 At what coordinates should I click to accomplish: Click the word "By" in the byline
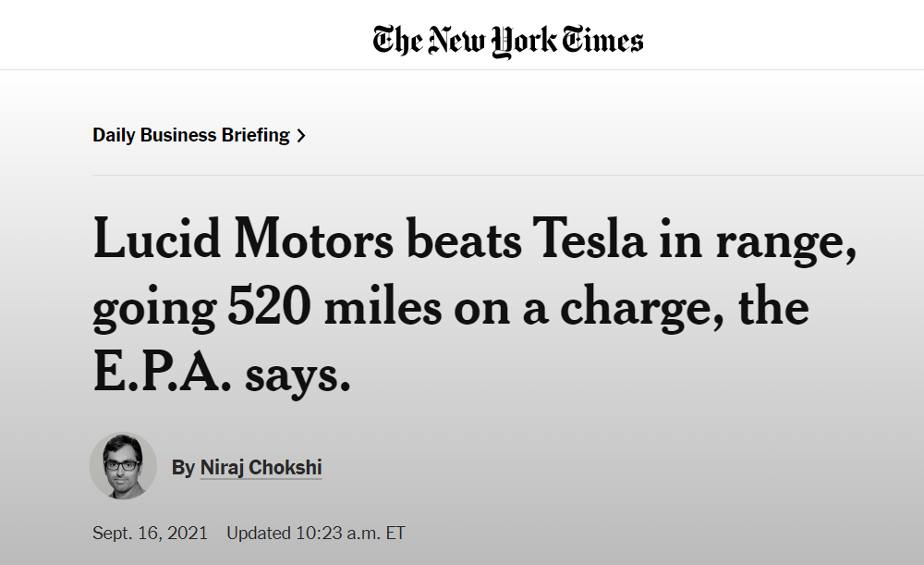183,467
